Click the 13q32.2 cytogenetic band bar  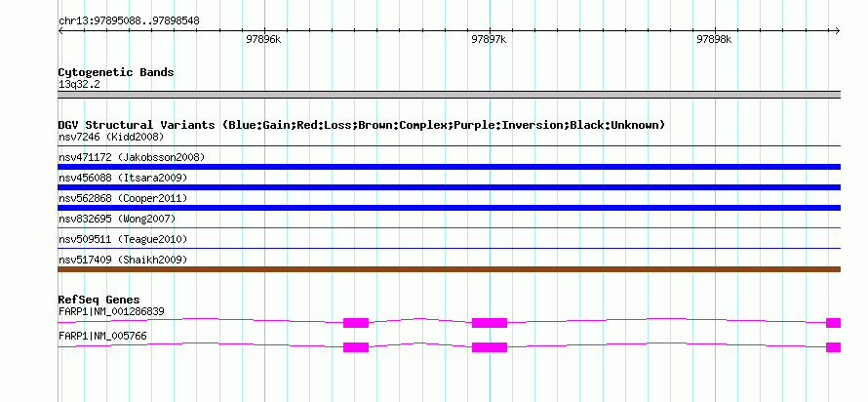coord(449,95)
